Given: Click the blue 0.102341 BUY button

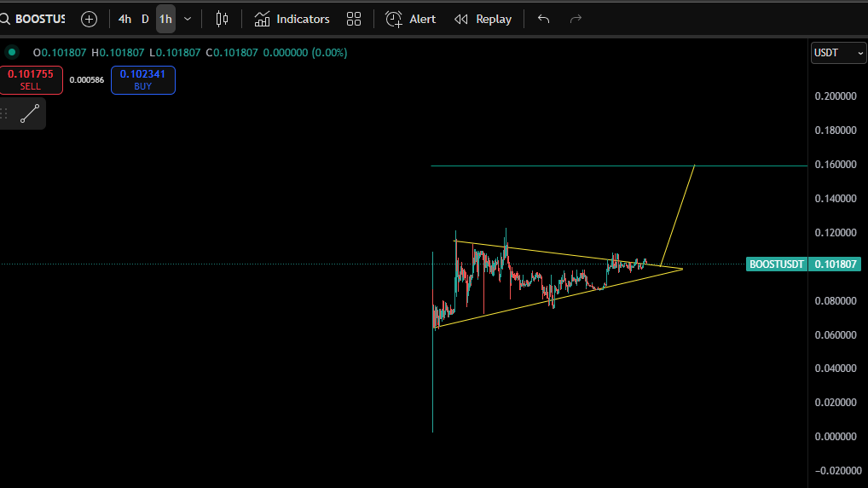Looking at the screenshot, I should (143, 79).
